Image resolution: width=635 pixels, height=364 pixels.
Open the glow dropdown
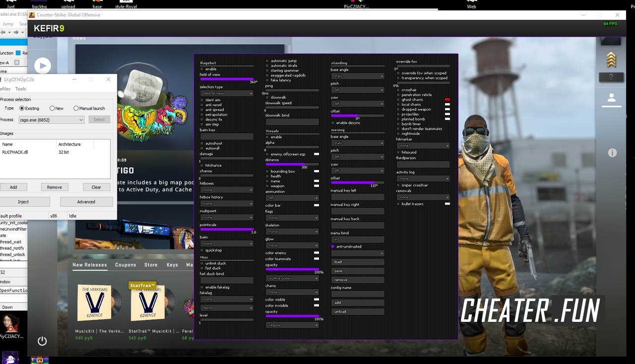292,245
